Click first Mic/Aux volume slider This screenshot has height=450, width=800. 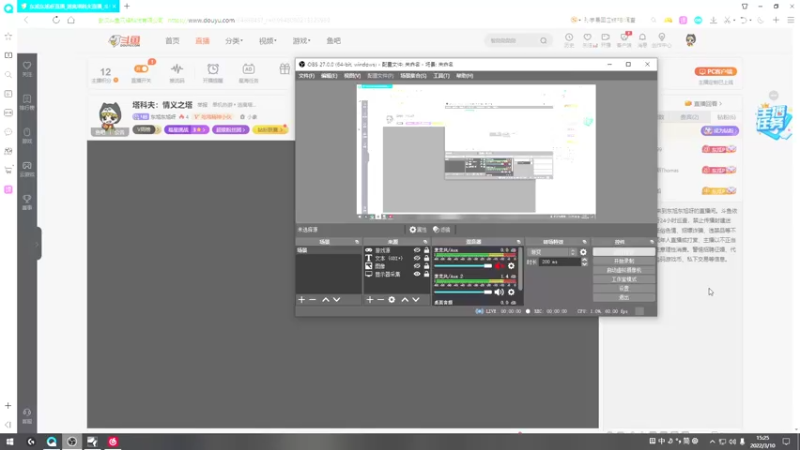point(463,266)
